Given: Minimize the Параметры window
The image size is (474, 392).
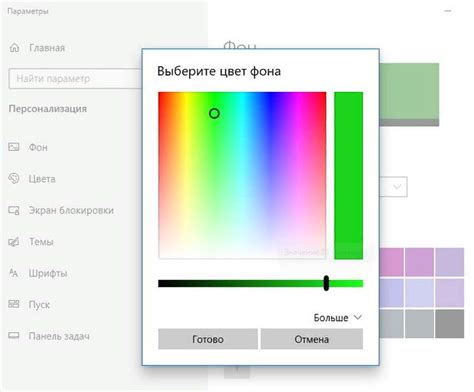Looking at the screenshot, I should (x=448, y=11).
